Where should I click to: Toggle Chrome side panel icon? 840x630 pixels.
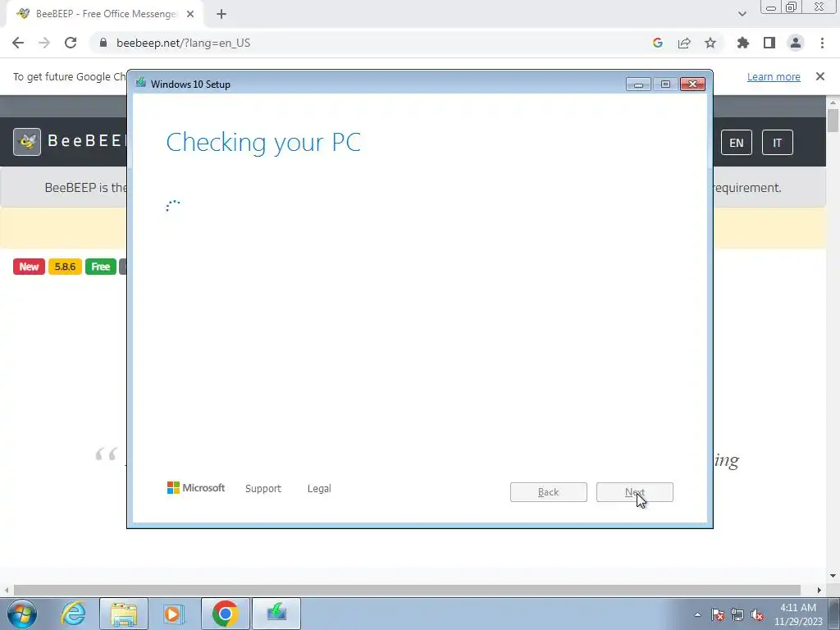click(769, 43)
